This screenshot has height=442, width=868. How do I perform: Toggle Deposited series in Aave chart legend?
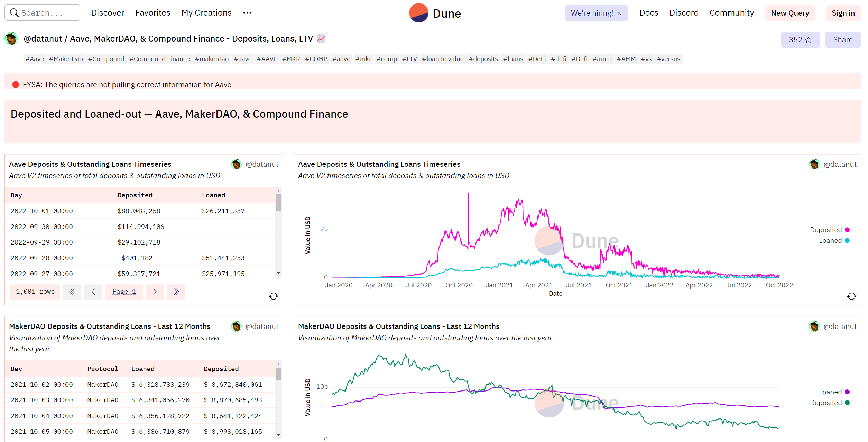[829, 230]
